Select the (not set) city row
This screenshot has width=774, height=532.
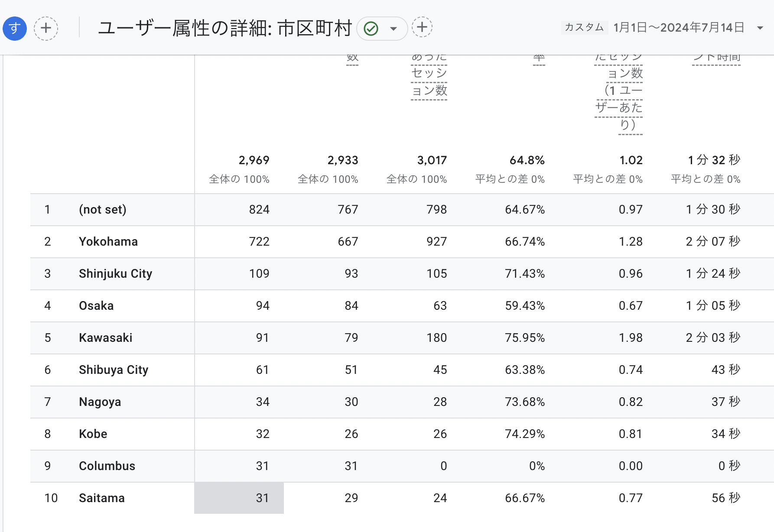point(103,210)
